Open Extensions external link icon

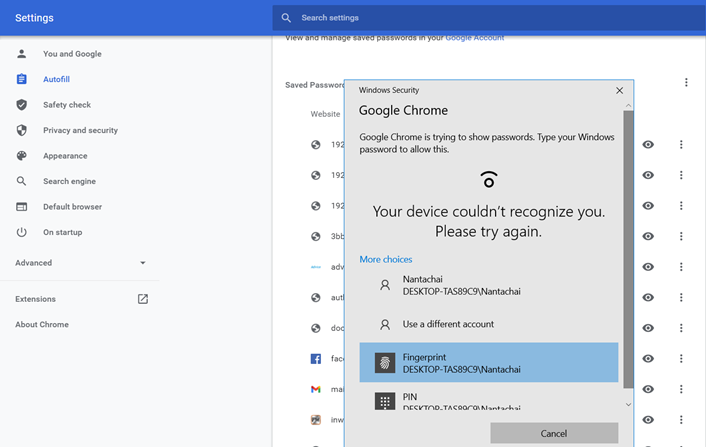pos(142,299)
